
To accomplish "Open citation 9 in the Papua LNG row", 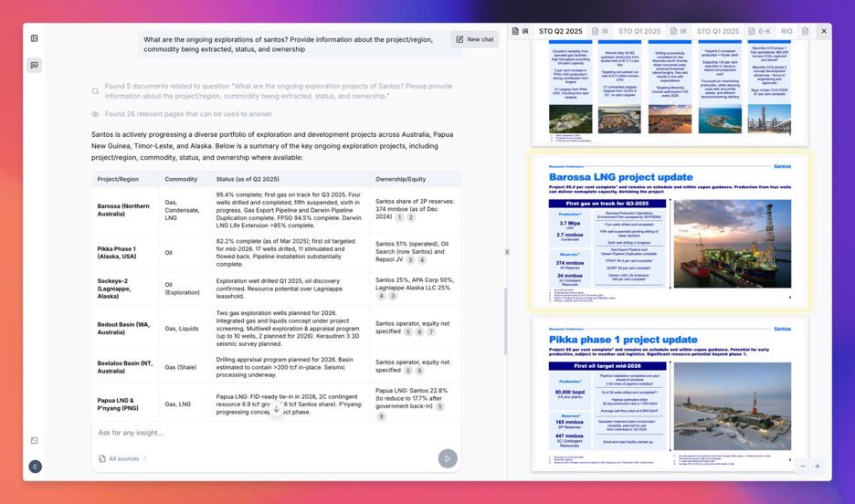I will 381,416.
